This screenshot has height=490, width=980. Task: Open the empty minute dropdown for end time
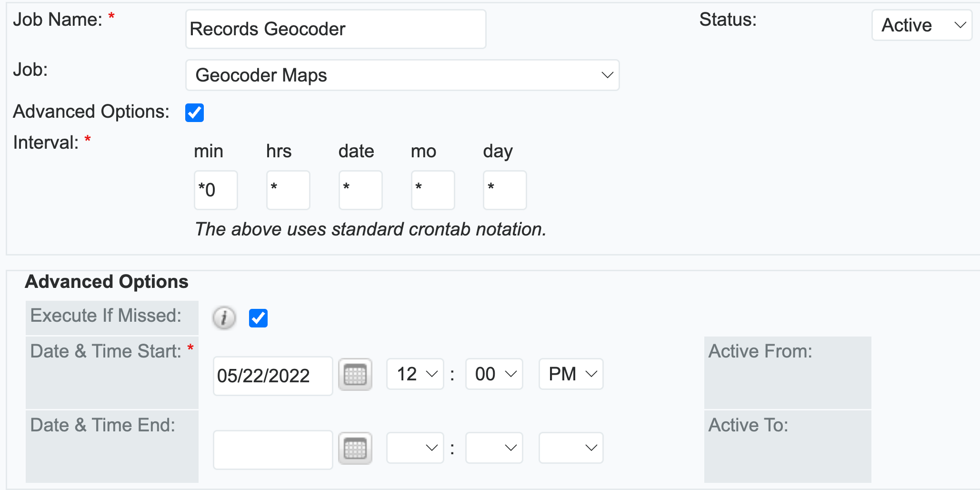click(x=493, y=448)
